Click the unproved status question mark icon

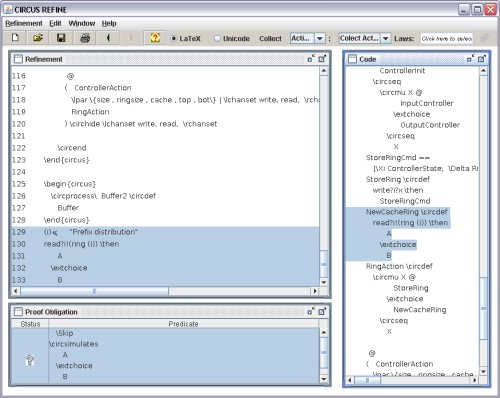point(30,360)
